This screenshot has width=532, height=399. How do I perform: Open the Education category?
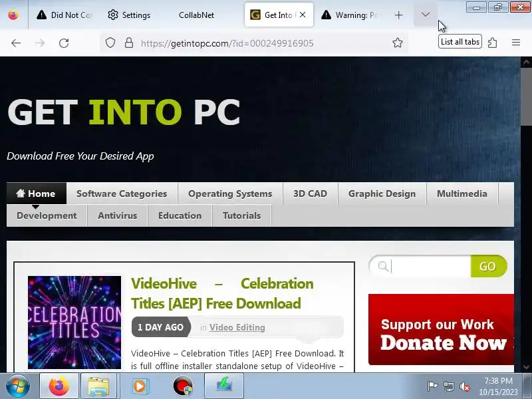[x=180, y=215]
